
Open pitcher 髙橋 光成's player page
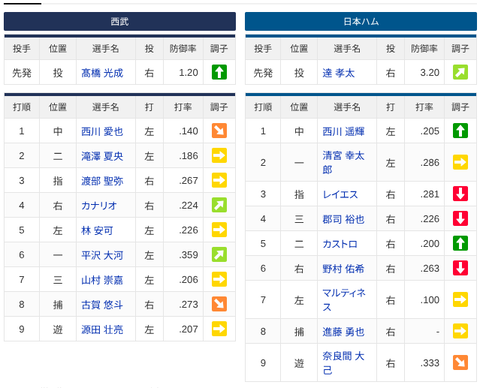102,73
